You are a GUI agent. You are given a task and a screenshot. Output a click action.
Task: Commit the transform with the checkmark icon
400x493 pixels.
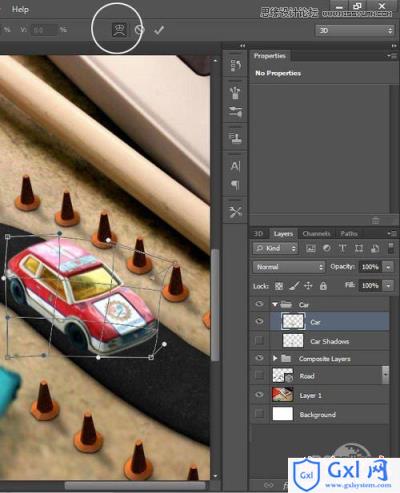159,30
